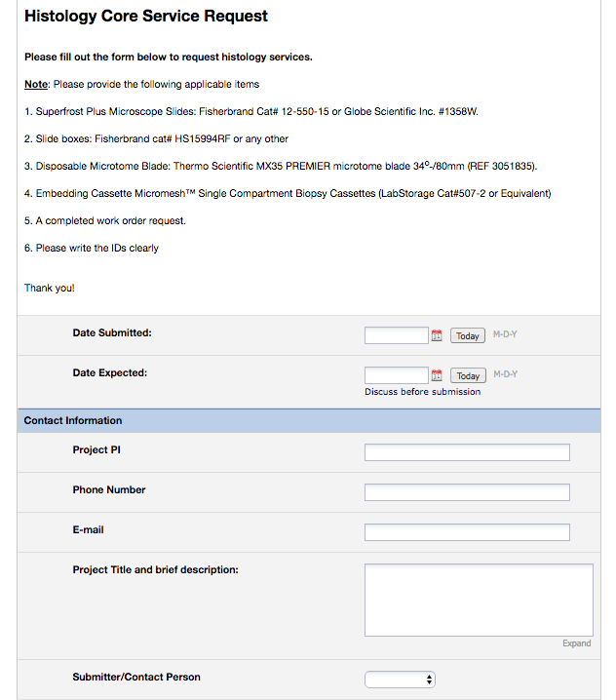616x700 pixels.
Task: Focus Project Title and description textarea
Action: pos(479,600)
